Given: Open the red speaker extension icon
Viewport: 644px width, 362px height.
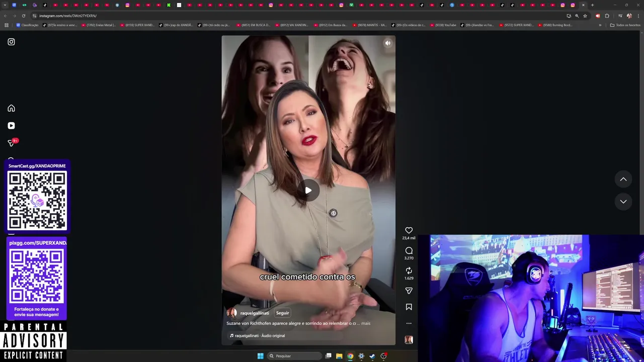Looking at the screenshot, I should click(598, 16).
